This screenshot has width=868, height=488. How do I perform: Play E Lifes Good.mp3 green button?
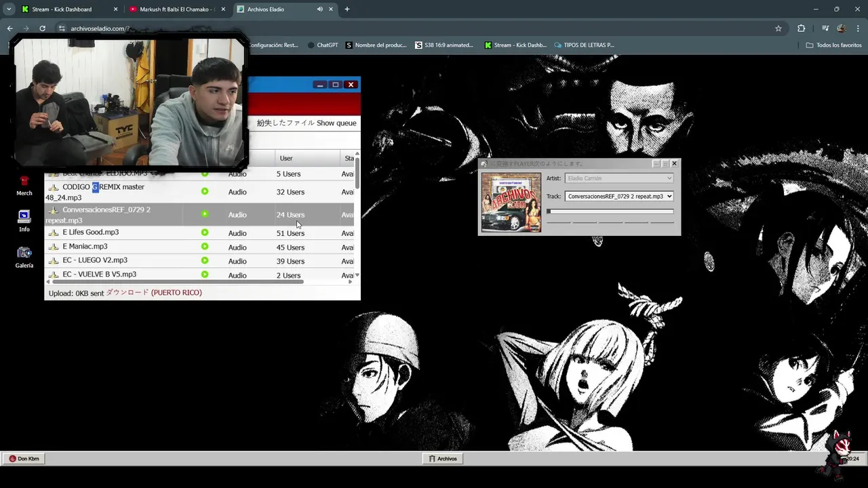pyautogui.click(x=205, y=232)
